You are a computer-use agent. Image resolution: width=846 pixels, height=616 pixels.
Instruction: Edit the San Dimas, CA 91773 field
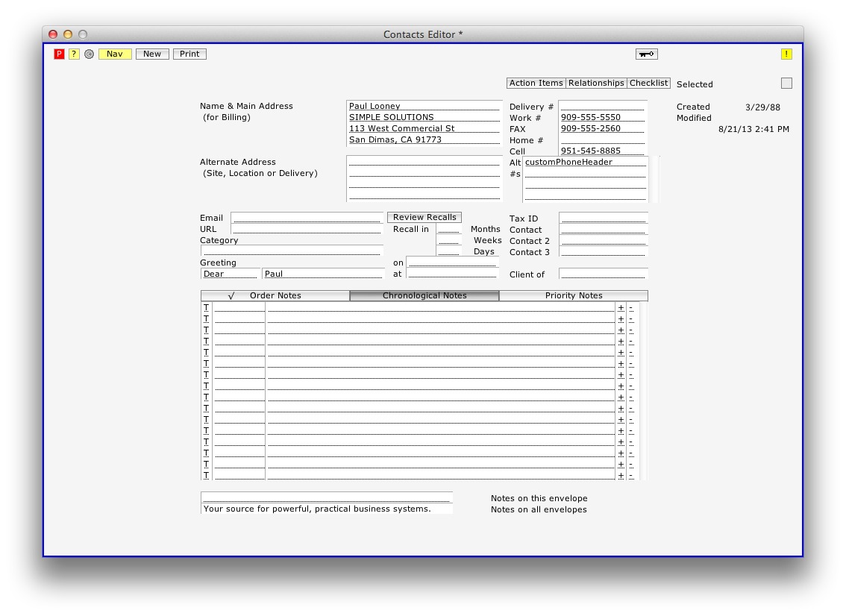point(424,139)
